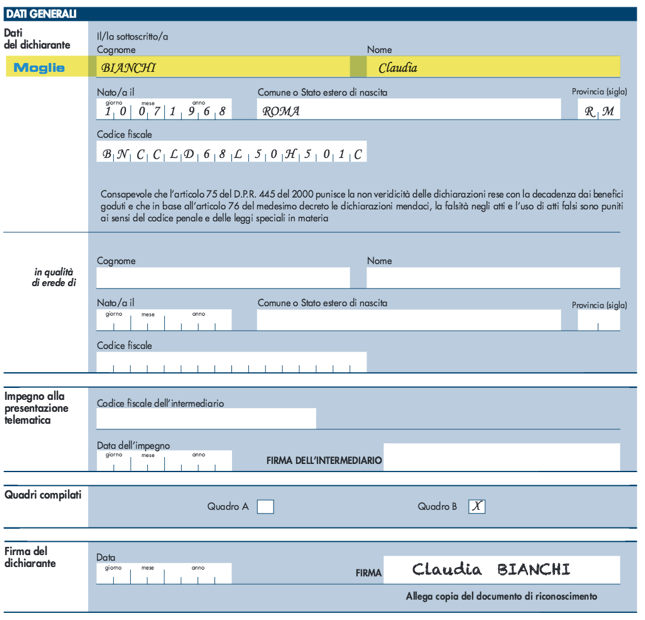This screenshot has width=645, height=620.
Task: Click the Codice fiscale dell'intermediario field
Action: [x=206, y=418]
